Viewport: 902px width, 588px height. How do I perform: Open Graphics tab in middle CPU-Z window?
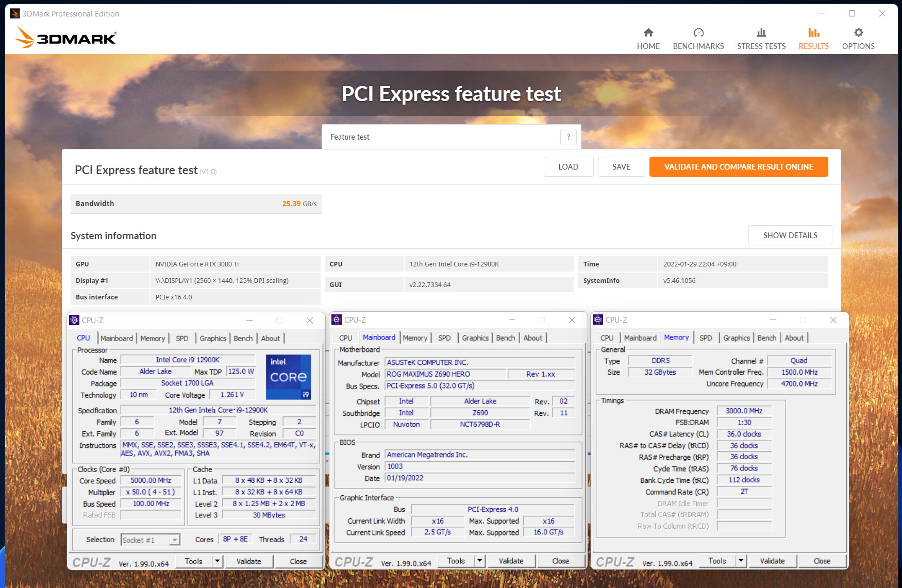point(475,338)
